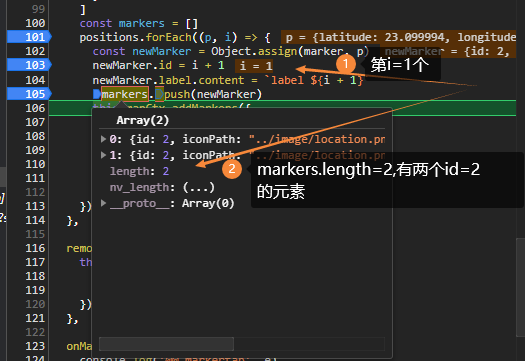Click newMarker.label.content on line 104
The height and width of the screenshot is (361, 525).
point(168,80)
